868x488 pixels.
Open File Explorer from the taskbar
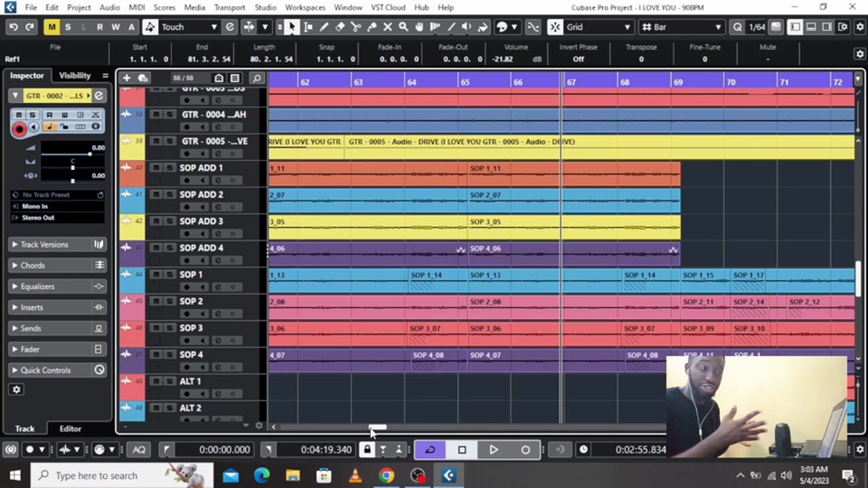point(293,476)
